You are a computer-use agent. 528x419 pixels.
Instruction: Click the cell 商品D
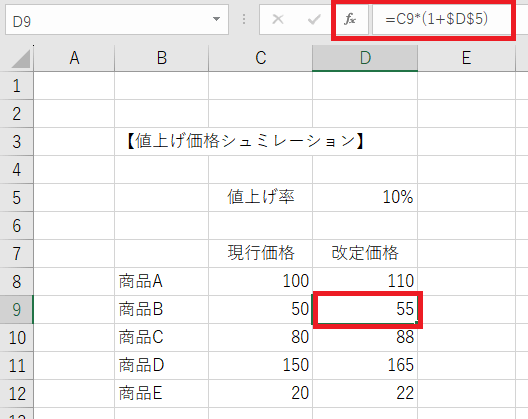pos(162,365)
